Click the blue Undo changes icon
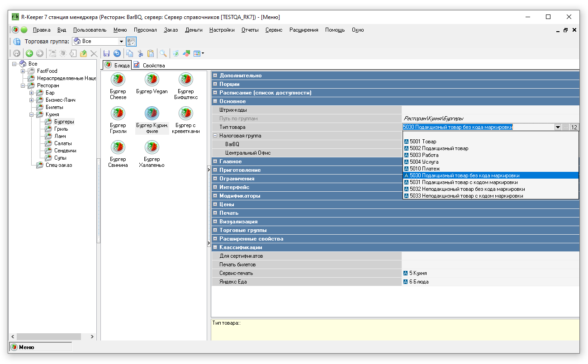This screenshot has width=588, height=364. 117,53
